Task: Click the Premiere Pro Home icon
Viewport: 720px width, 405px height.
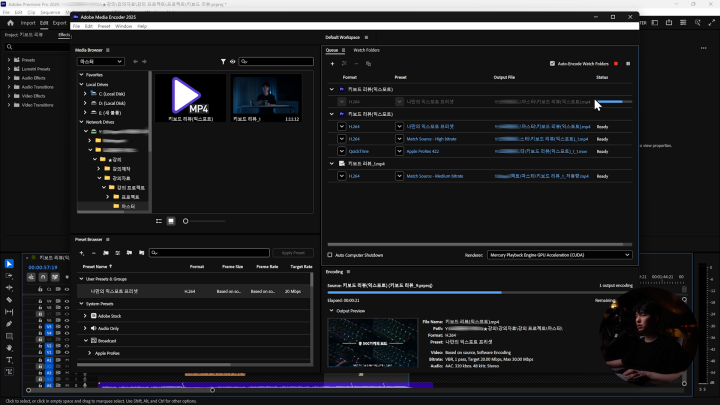Action: pyautogui.click(x=10, y=22)
